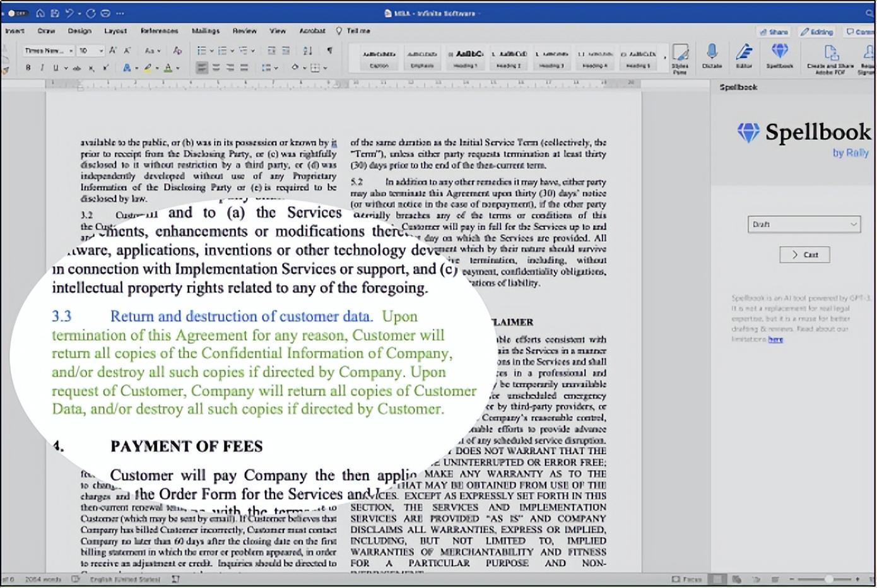Toggle Superscript formatting
Image resolution: width=877 pixels, height=588 pixels.
(105, 68)
